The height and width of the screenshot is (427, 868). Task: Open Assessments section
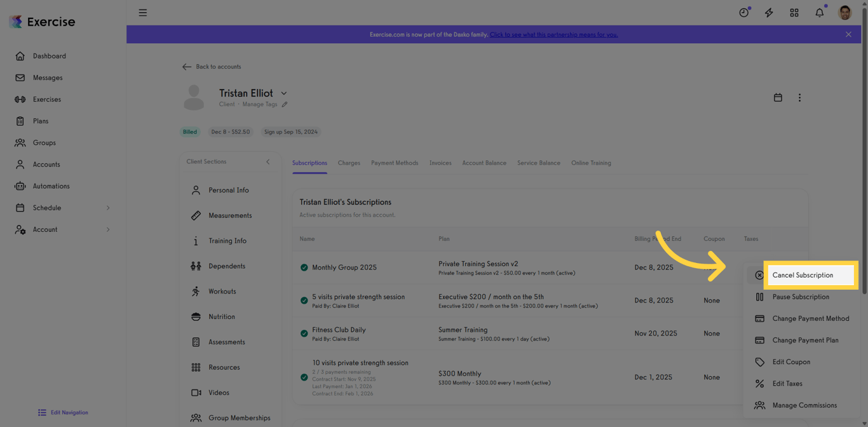[x=227, y=342]
